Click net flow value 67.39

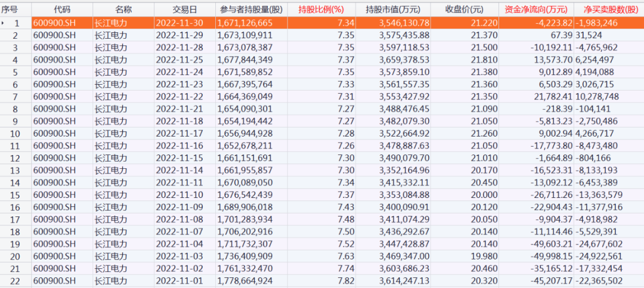(563, 35)
